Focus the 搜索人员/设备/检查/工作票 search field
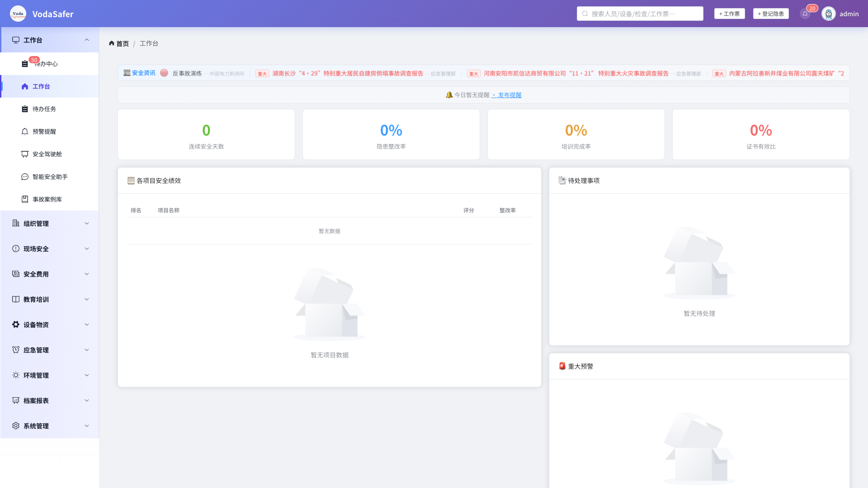This screenshot has height=488, width=868. (640, 14)
